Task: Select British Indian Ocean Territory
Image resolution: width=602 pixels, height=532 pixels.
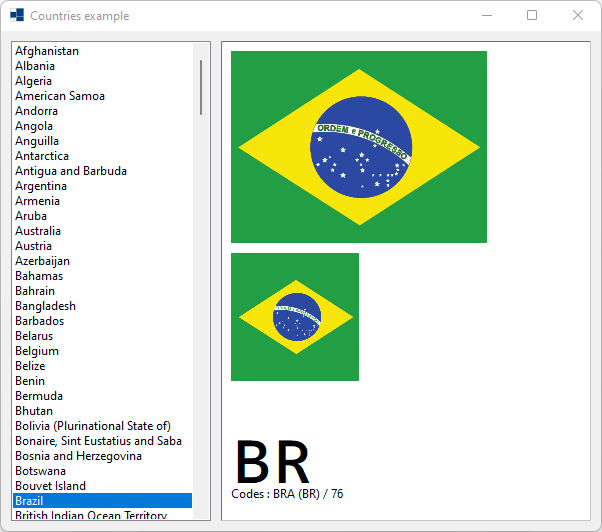Action: (103, 514)
